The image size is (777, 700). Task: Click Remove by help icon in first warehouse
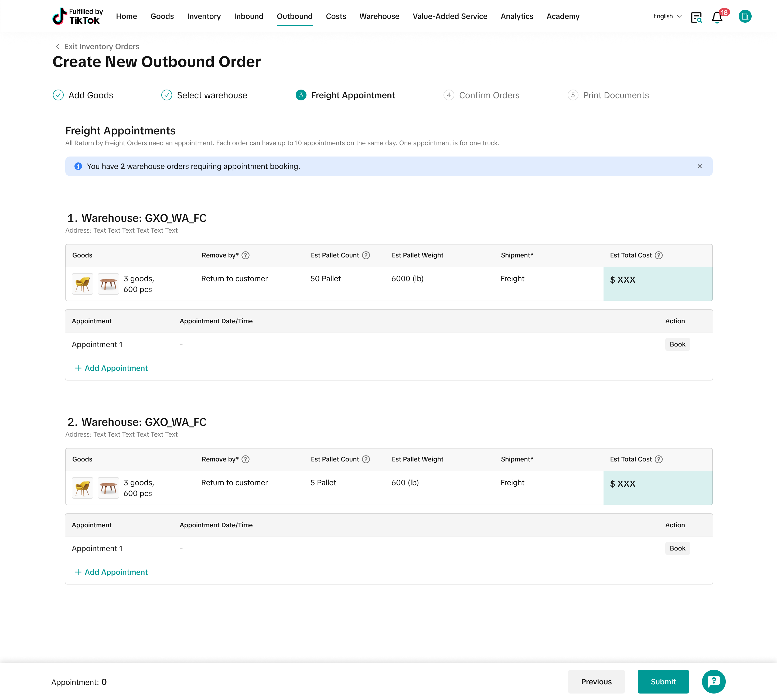click(x=245, y=255)
